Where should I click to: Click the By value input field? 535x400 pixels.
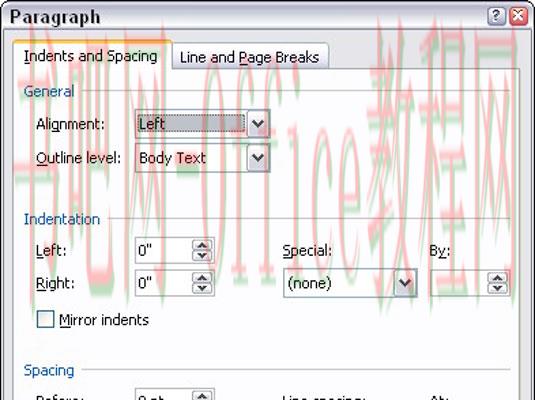(x=459, y=283)
